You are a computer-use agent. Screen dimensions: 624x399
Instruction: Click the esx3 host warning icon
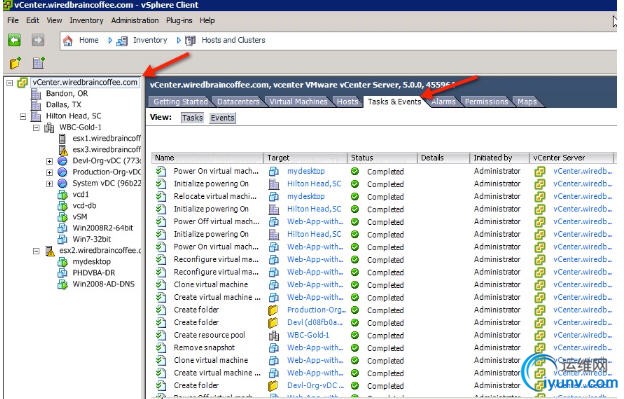pyautogui.click(x=63, y=150)
